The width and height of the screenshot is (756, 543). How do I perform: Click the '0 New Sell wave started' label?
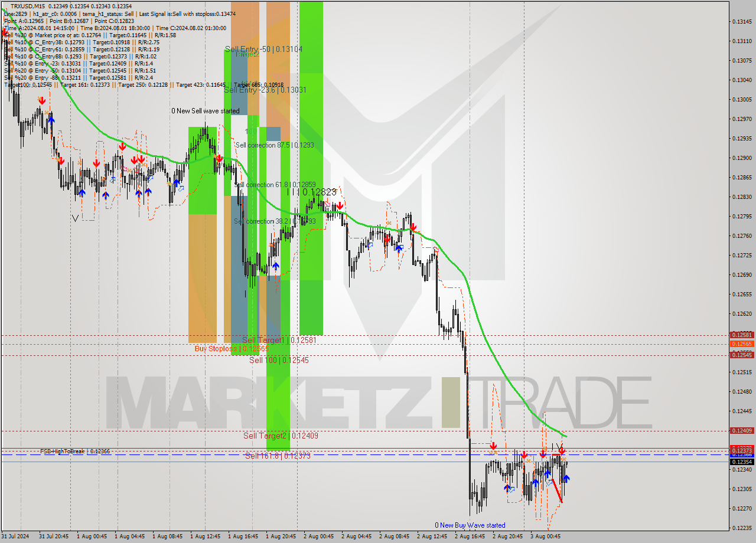pos(206,111)
